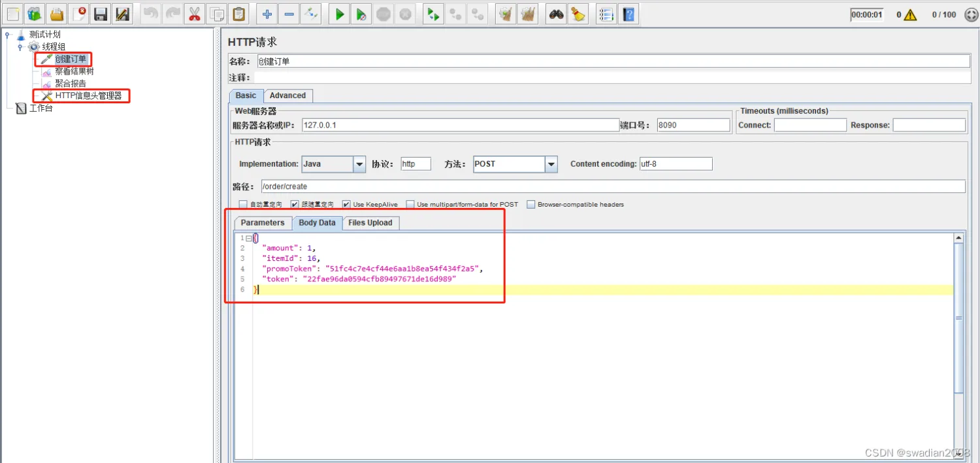Viewport: 980px width, 463px height.
Task: Enable the 自动重定向 checkbox
Action: point(243,205)
